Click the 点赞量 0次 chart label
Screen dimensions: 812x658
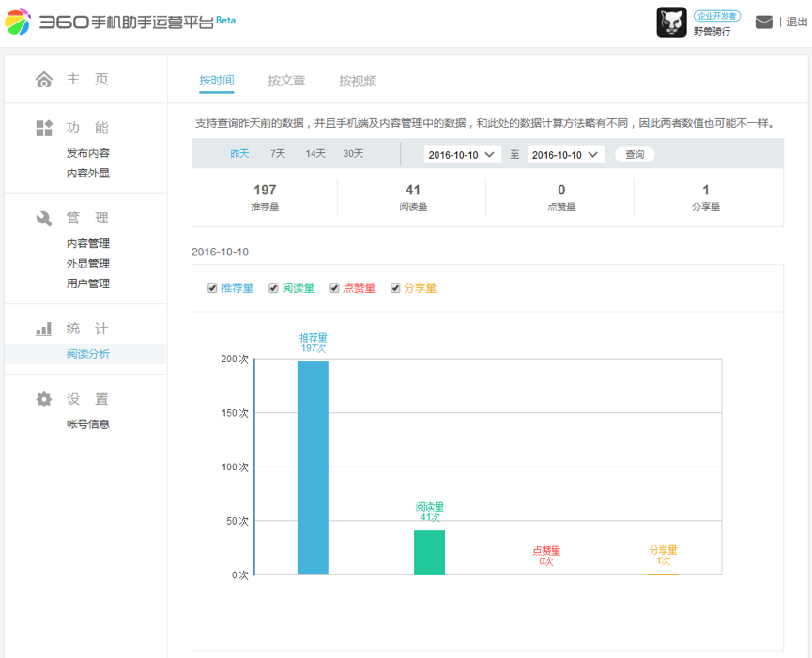[x=546, y=556]
